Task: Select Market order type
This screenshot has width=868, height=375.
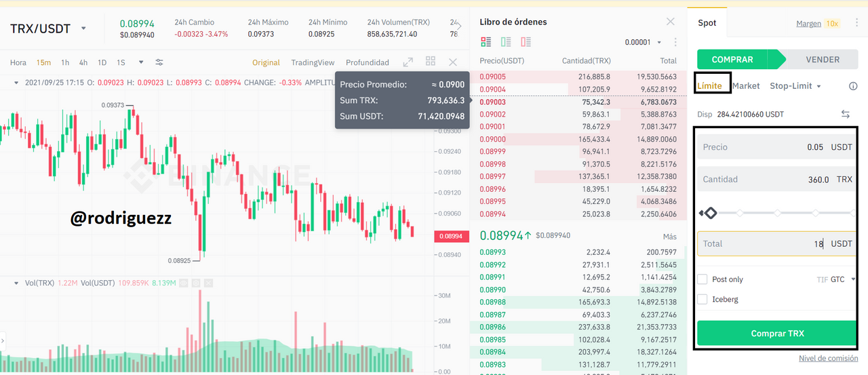Action: [746, 86]
